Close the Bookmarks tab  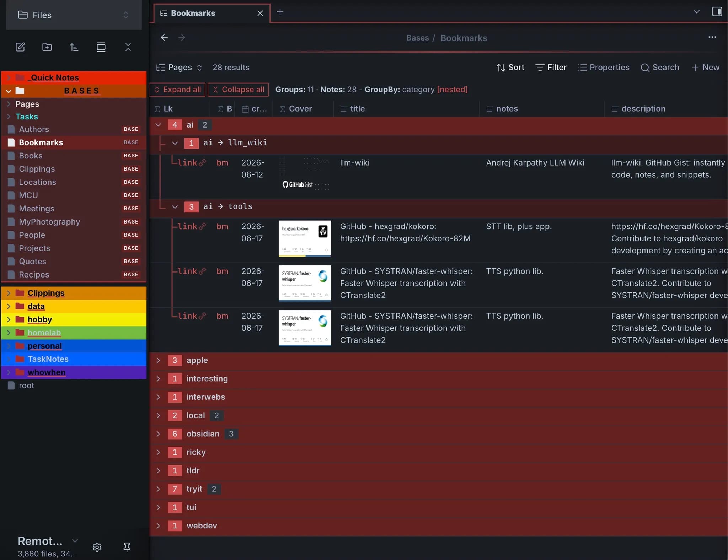pos(260,13)
